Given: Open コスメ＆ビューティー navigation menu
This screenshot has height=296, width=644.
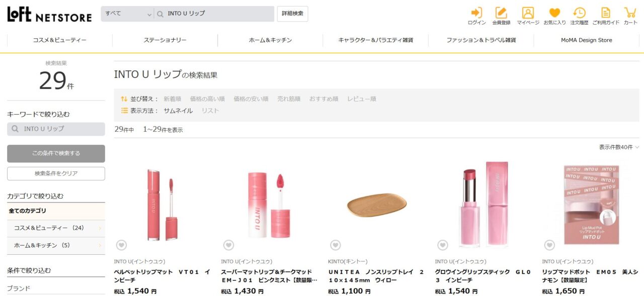Looking at the screenshot, I should [x=60, y=40].
